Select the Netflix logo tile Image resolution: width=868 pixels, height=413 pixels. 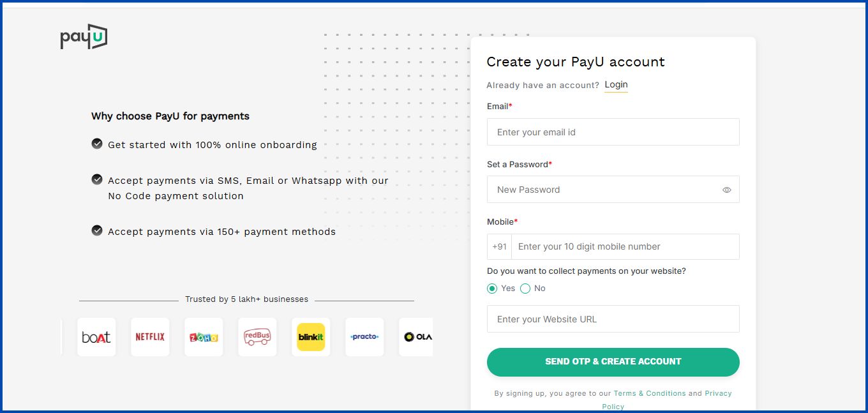(150, 337)
